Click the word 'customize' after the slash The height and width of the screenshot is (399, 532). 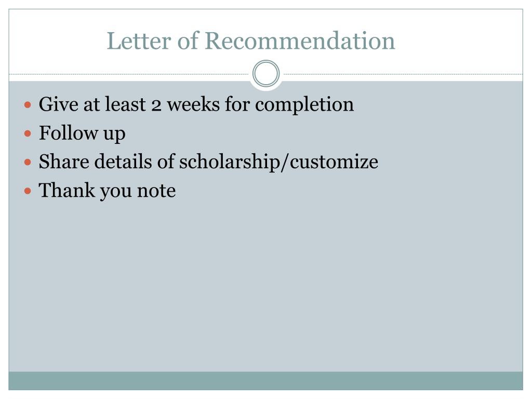tap(334, 162)
